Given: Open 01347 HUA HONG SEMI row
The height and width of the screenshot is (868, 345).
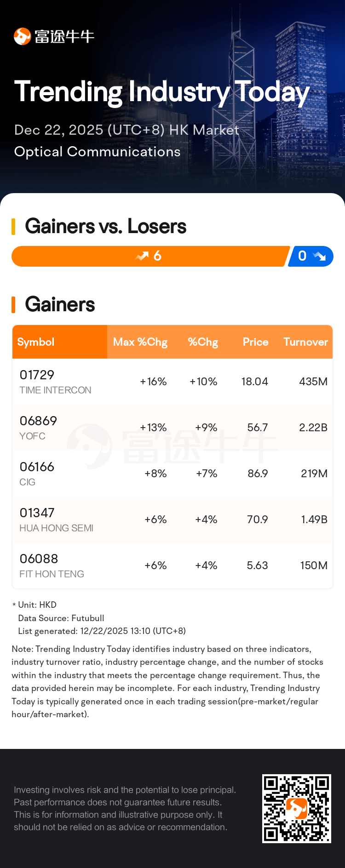Looking at the screenshot, I should click(x=172, y=520).
